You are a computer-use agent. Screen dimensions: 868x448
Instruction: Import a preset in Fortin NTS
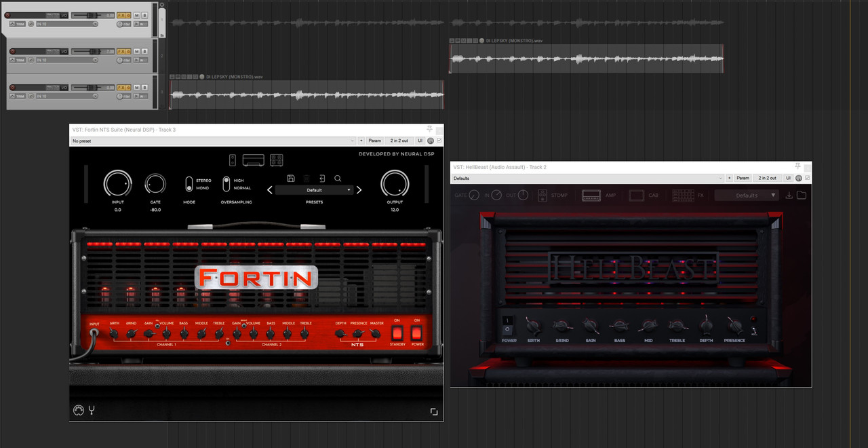pyautogui.click(x=322, y=179)
